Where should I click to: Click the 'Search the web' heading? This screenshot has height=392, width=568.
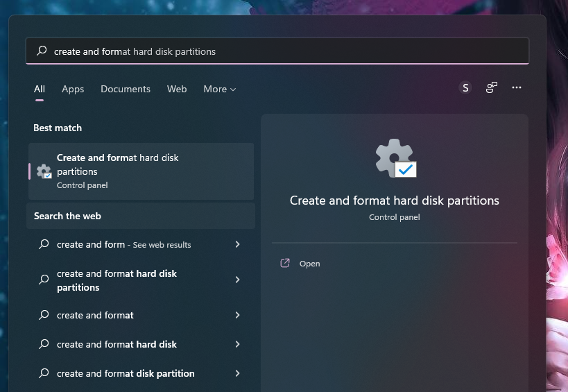(x=67, y=216)
